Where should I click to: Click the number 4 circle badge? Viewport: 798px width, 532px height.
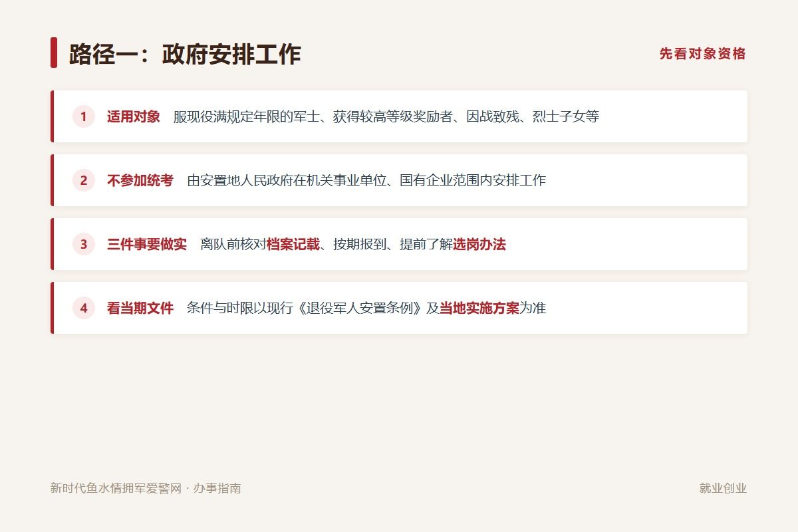coord(84,308)
